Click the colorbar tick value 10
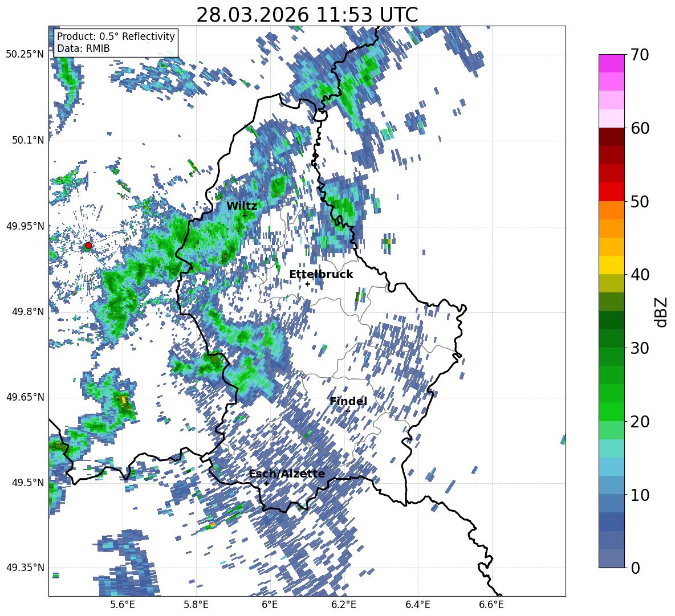The width and height of the screenshot is (675, 616). click(x=640, y=495)
